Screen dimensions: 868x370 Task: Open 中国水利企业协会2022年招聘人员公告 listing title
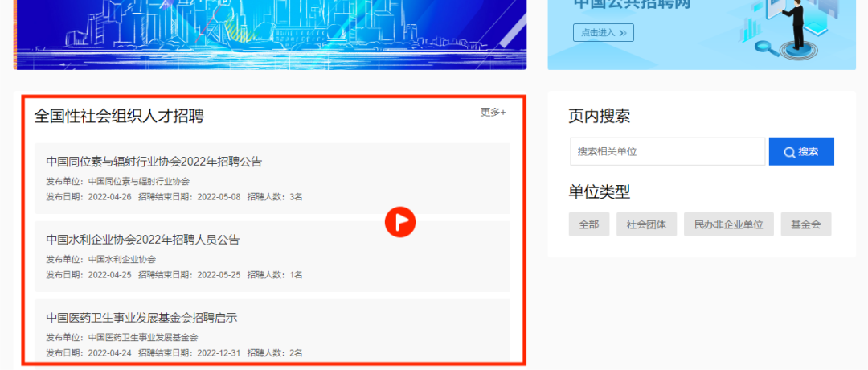click(143, 240)
